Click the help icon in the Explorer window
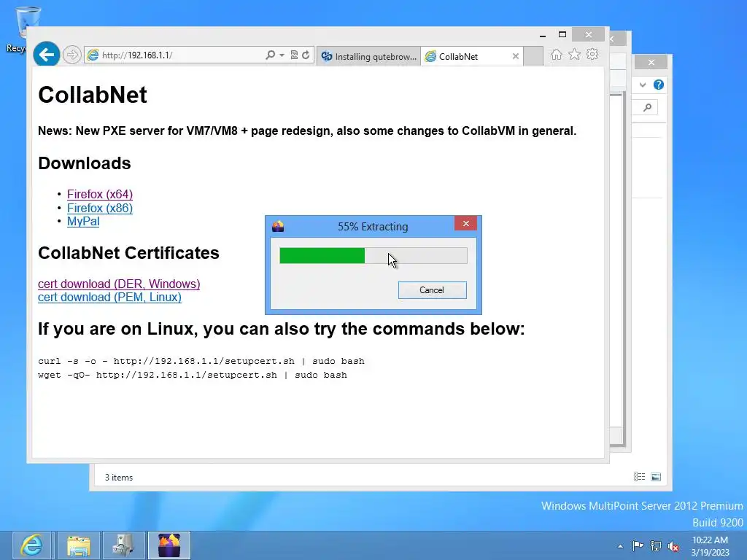Screen dimensions: 747x560 pos(659,85)
